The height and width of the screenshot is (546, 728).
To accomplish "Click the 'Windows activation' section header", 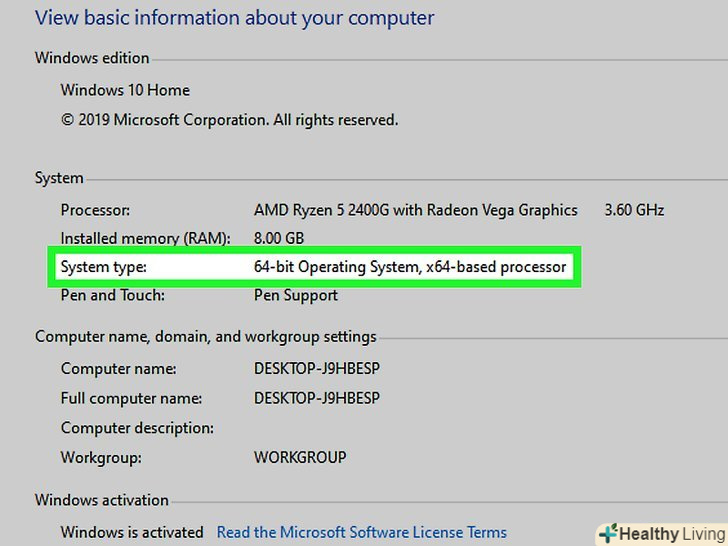I will click(101, 500).
